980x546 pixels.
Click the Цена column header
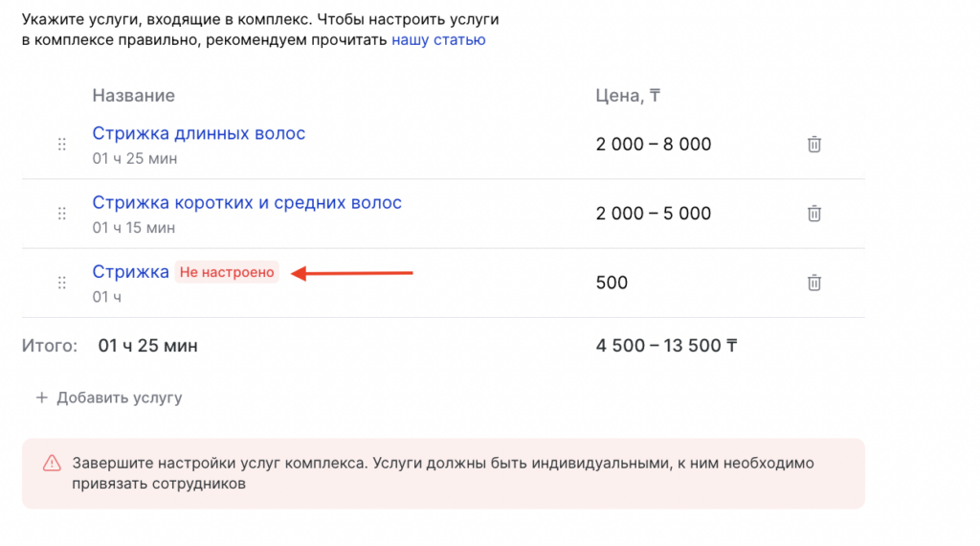click(628, 96)
